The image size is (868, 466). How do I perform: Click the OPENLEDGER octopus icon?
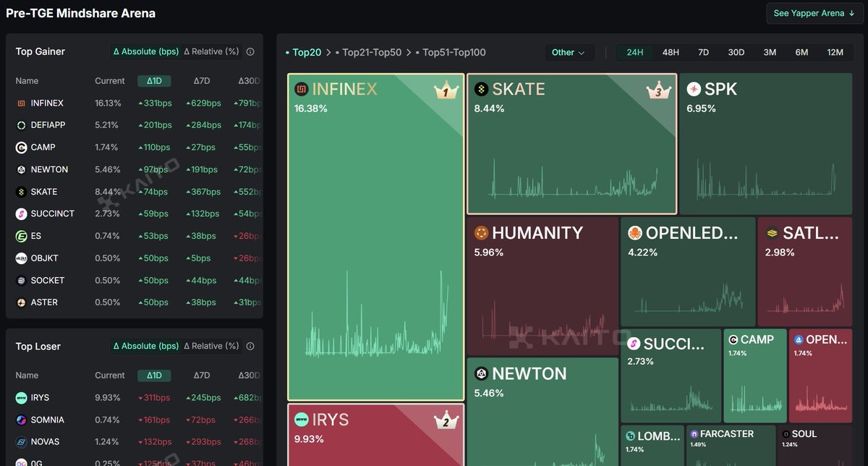pyautogui.click(x=634, y=234)
